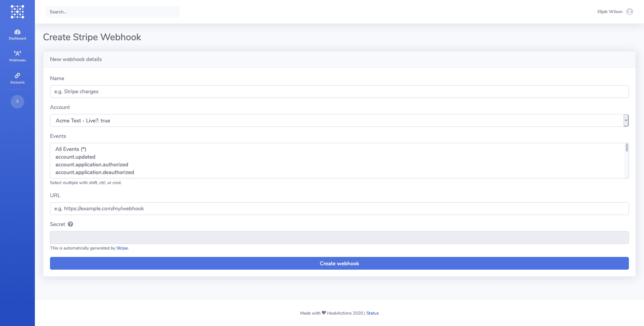Viewport: 644px width, 326px height.
Task: Open the Stripe link
Action: (x=122, y=248)
